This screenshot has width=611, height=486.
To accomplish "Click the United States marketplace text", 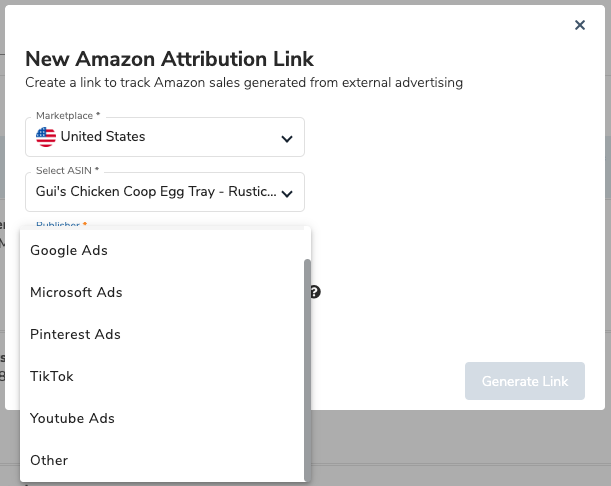I will 102,137.
